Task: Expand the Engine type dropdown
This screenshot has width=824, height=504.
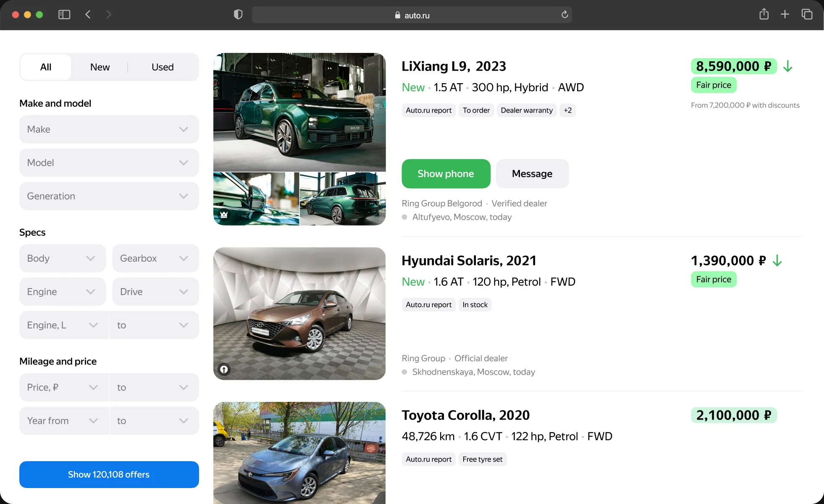Action: [x=62, y=291]
